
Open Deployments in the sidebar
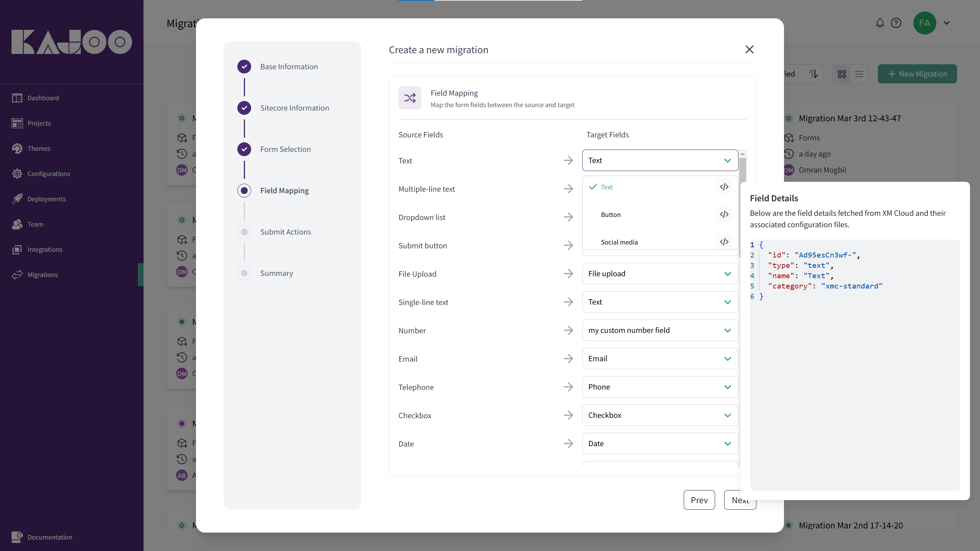(x=46, y=199)
